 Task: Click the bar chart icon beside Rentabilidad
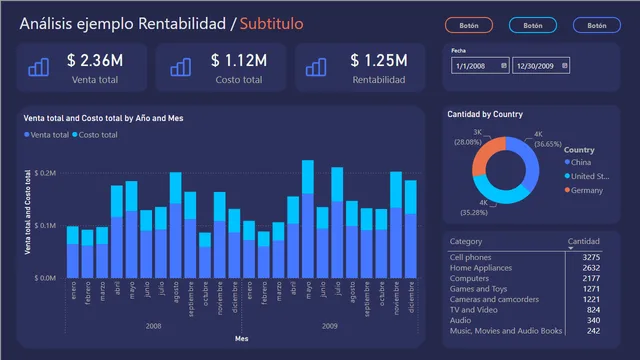point(316,67)
